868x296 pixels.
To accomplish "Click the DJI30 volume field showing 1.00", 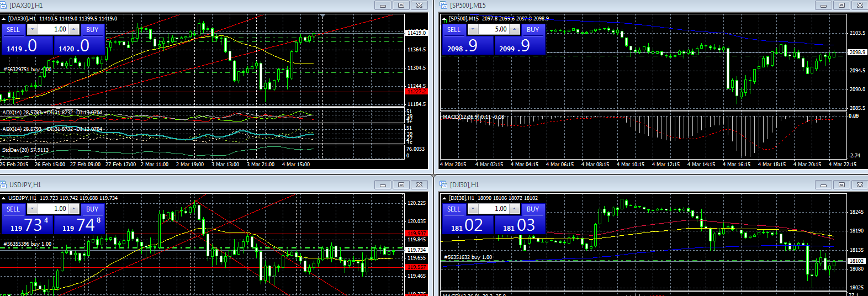I will coord(494,209).
